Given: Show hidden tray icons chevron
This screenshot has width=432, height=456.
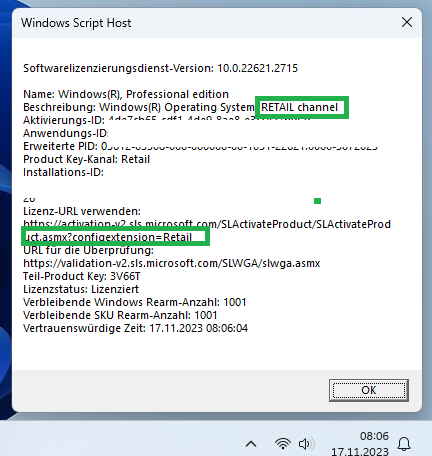Looking at the screenshot, I should [x=251, y=444].
